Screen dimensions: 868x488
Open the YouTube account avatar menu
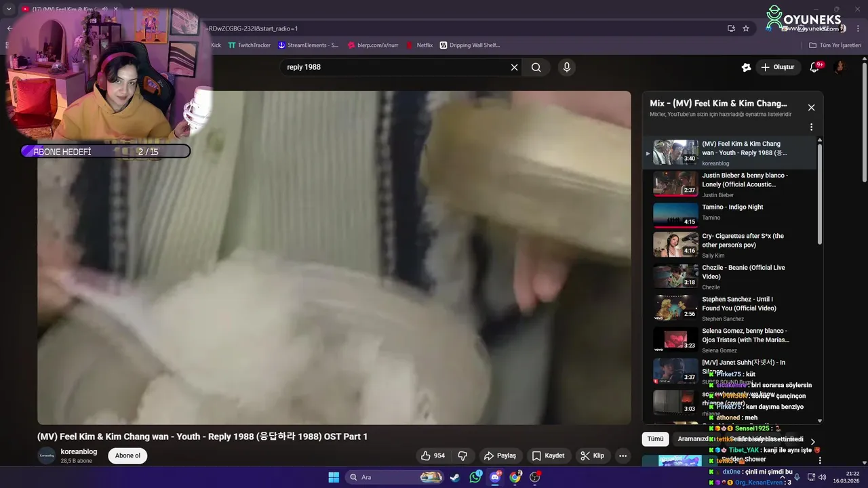click(x=840, y=67)
